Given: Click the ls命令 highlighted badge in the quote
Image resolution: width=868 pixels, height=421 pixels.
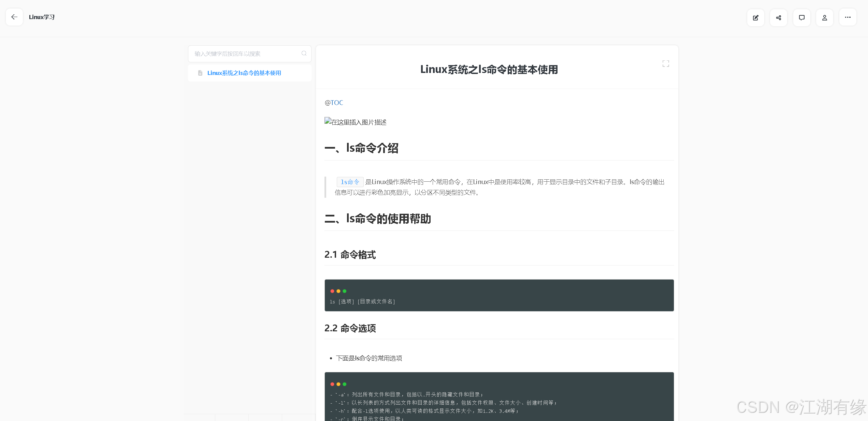Looking at the screenshot, I should (x=350, y=182).
